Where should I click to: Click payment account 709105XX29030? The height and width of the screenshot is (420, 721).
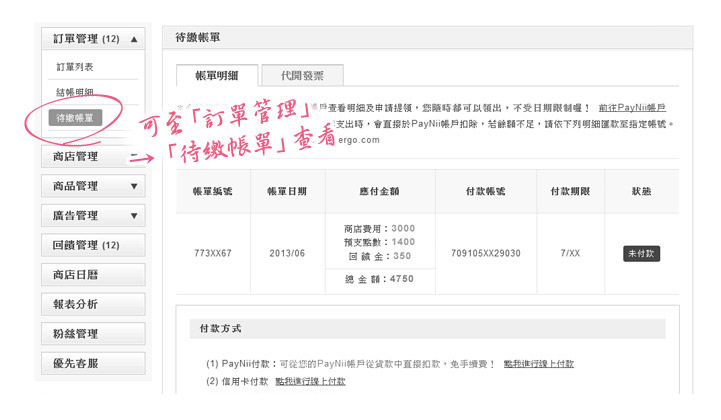point(486,253)
